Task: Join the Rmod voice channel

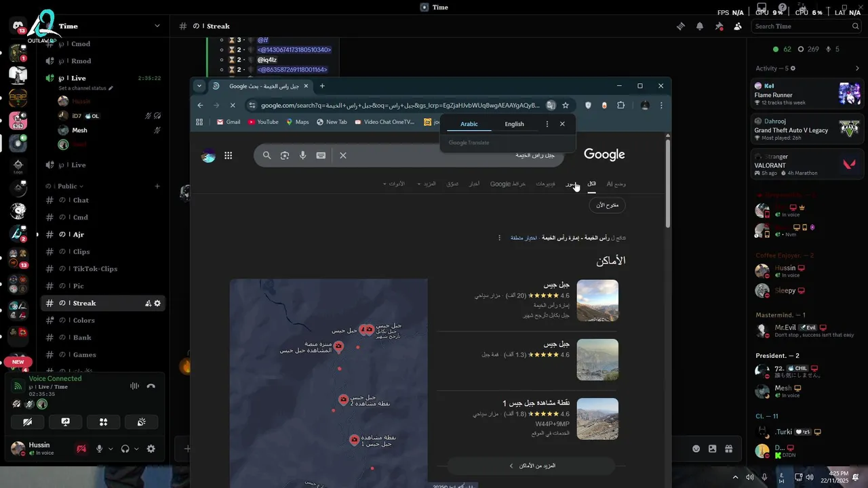Action: click(104, 61)
